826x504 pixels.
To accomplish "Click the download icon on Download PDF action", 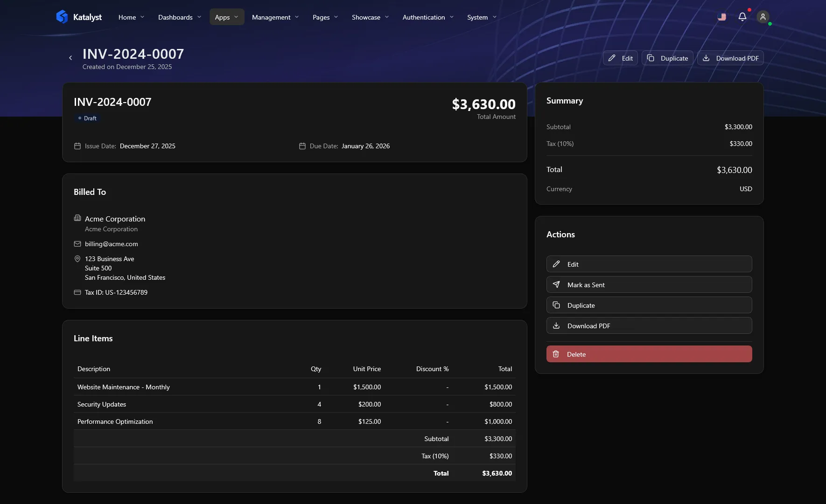I will click(556, 325).
